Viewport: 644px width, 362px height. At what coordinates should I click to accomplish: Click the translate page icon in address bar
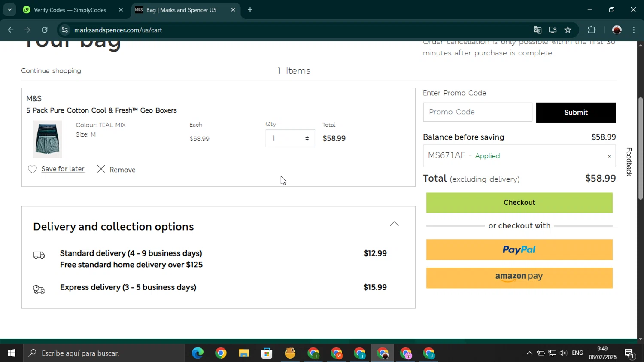(x=537, y=30)
